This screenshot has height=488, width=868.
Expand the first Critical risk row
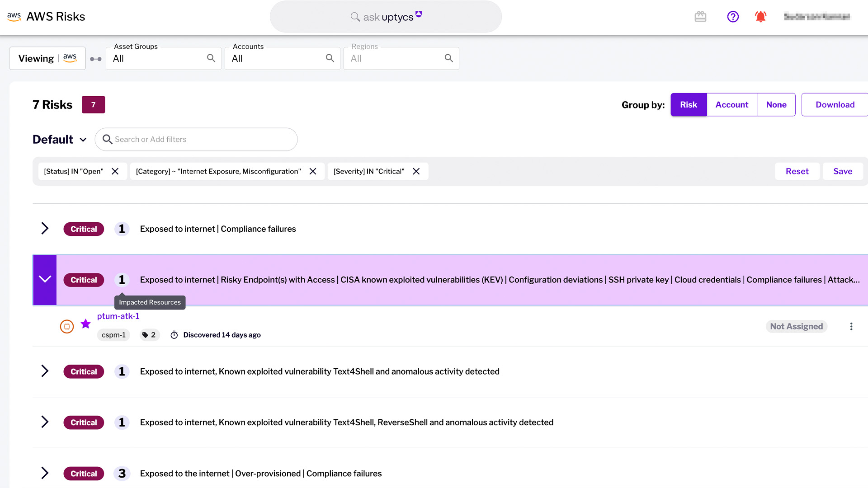click(x=45, y=229)
